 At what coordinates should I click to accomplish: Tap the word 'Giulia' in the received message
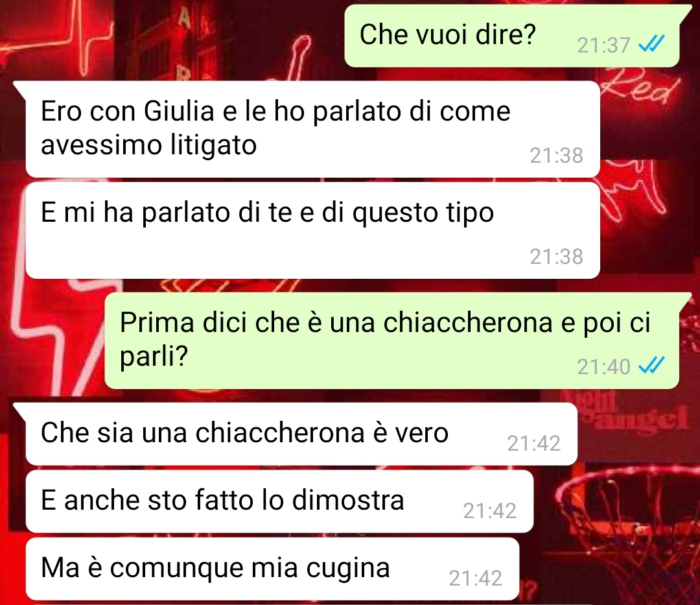(179, 111)
